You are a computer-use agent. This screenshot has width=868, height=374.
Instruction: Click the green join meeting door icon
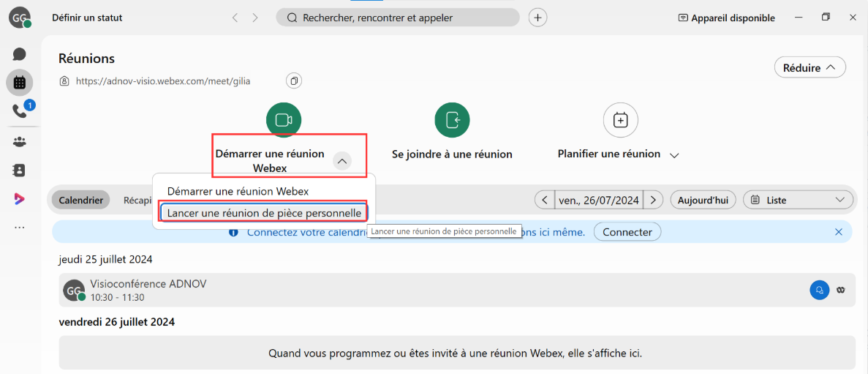click(452, 120)
